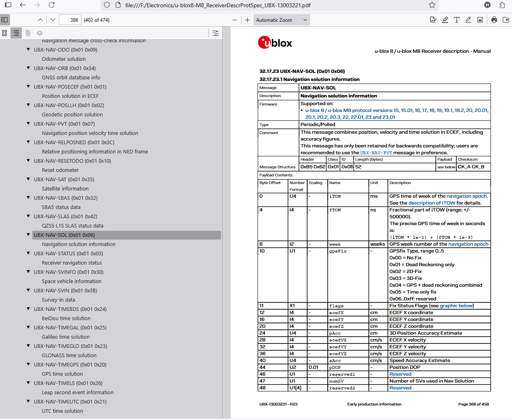Print the PDF document
This screenshot has width=512, height=420.
click(x=494, y=20)
